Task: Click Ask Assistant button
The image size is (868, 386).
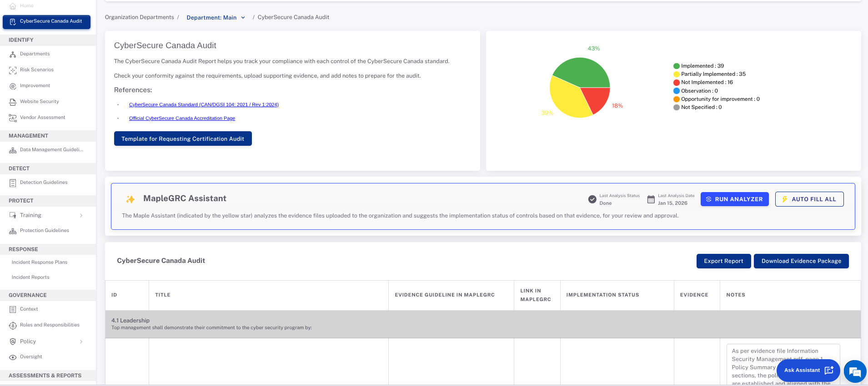Action: click(808, 371)
